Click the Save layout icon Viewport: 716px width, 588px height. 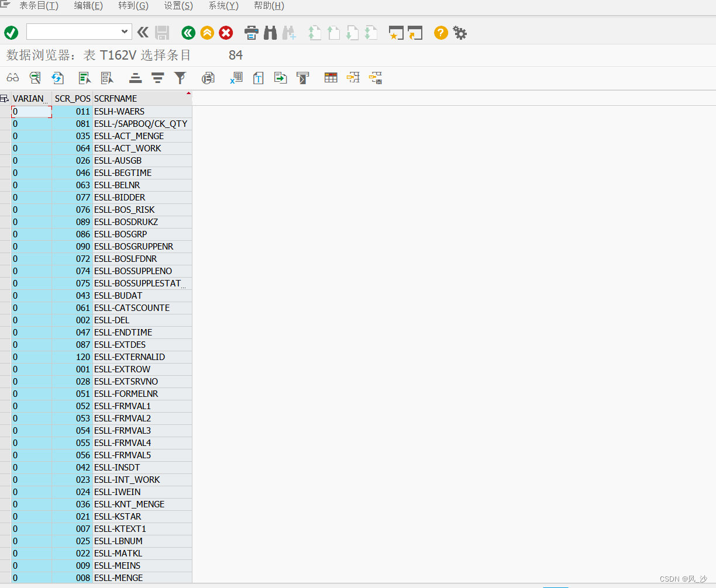376,78
